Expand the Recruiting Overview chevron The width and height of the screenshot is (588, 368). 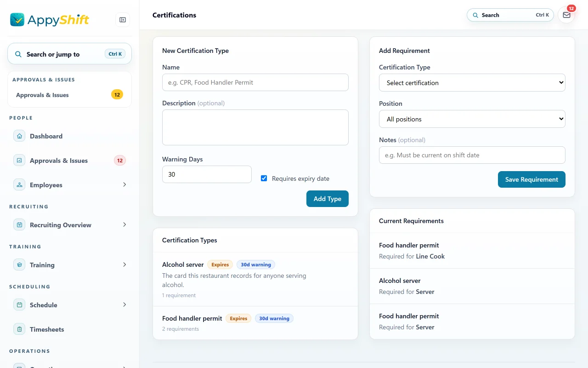(124, 224)
